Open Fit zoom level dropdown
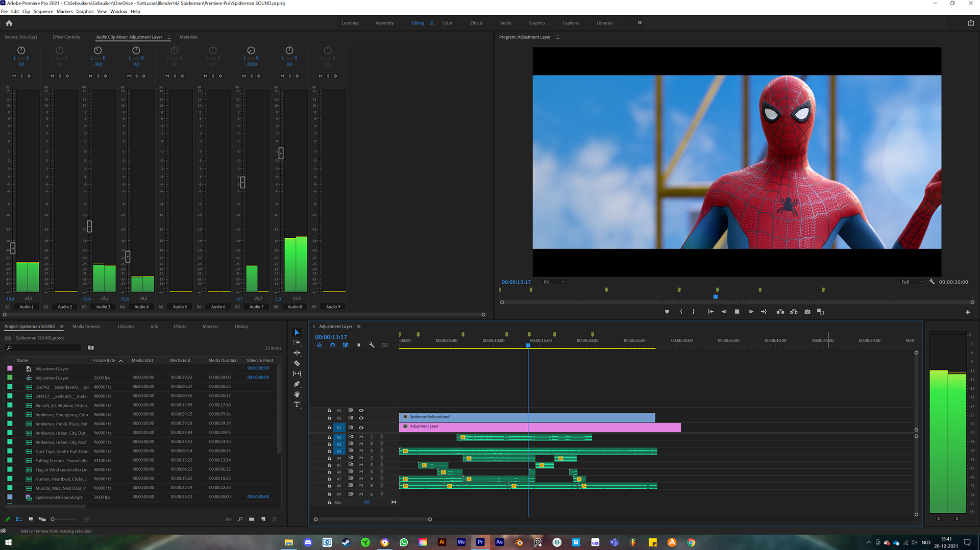Viewport: 980px width, 550px height. click(x=554, y=282)
